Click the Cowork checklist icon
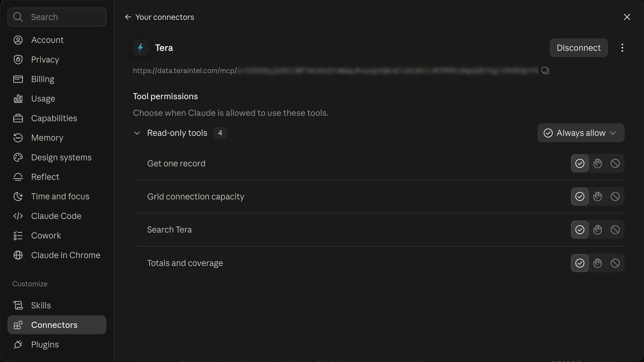 (x=18, y=236)
